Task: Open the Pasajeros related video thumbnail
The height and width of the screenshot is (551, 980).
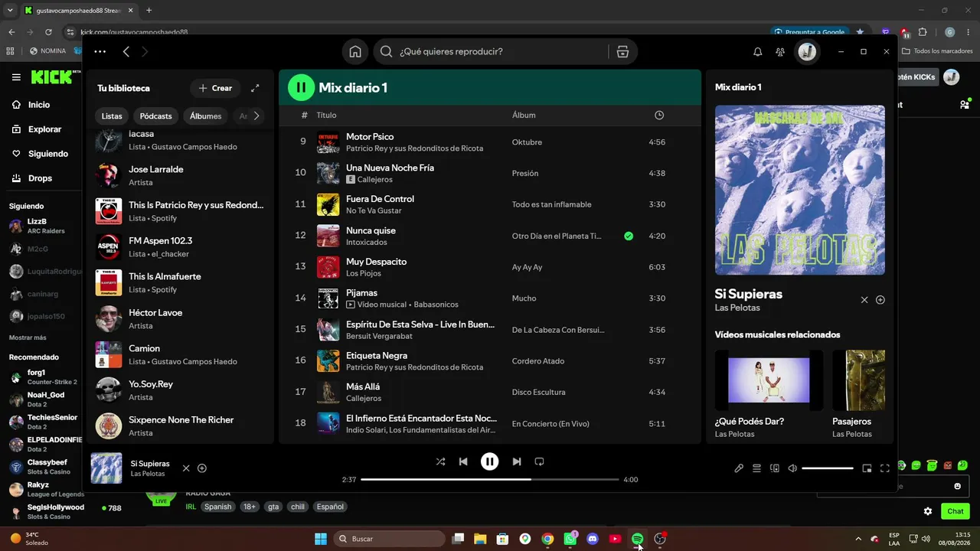Action: click(x=858, y=380)
